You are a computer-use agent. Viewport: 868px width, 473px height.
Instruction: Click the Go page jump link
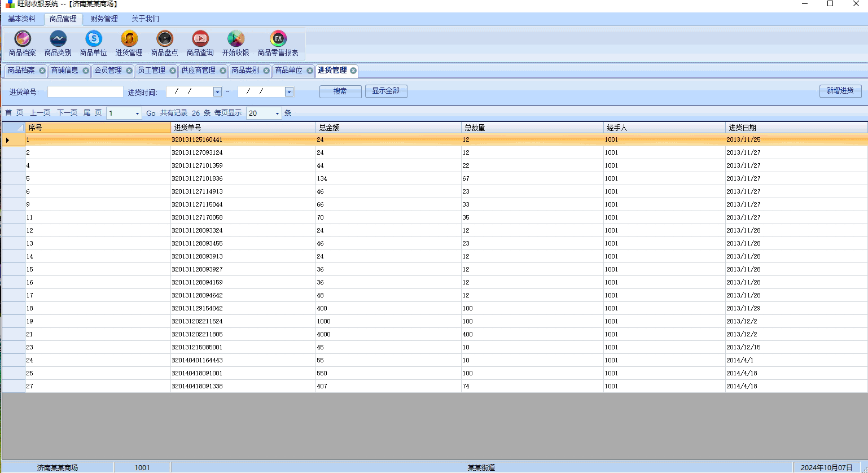pyautogui.click(x=151, y=113)
